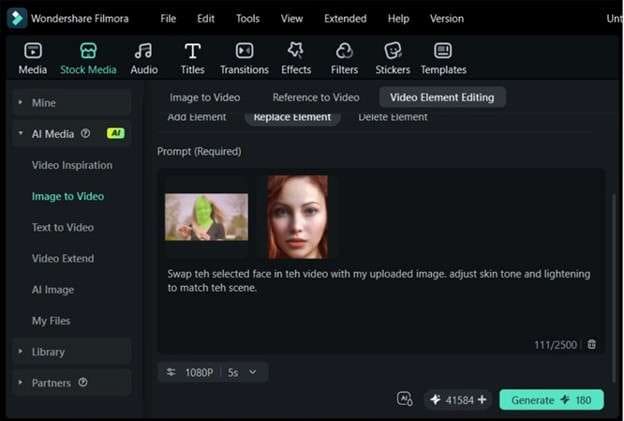Select the Add Element option

tap(197, 117)
